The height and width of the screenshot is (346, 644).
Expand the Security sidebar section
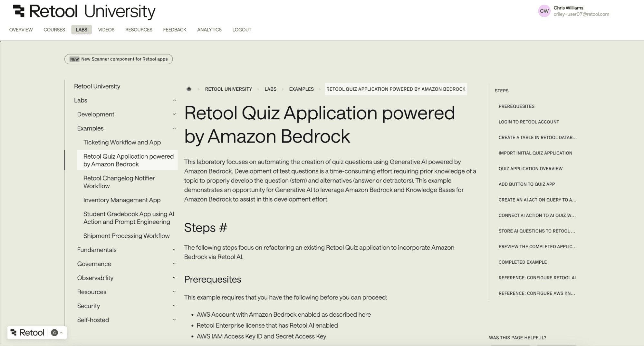coord(174,306)
